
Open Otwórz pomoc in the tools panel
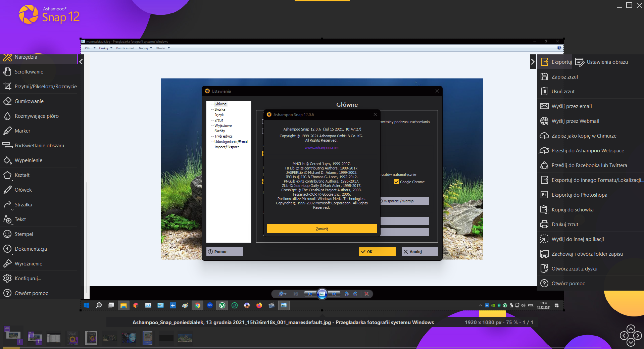[39, 293]
